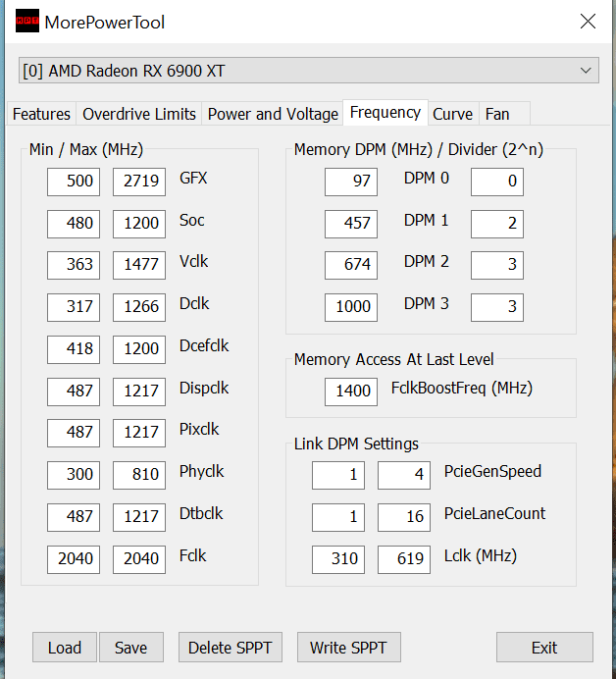Switch to the Features tab
This screenshot has width=616, height=679.
[41, 114]
